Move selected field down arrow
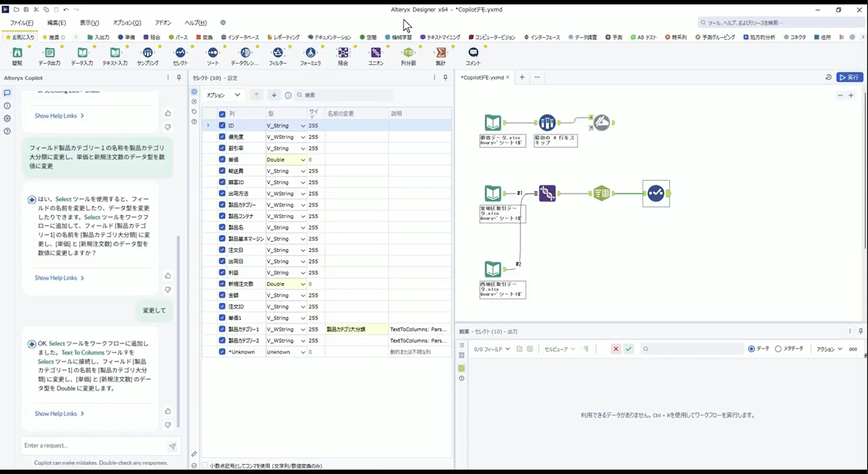The height and width of the screenshot is (474, 868). tap(274, 95)
